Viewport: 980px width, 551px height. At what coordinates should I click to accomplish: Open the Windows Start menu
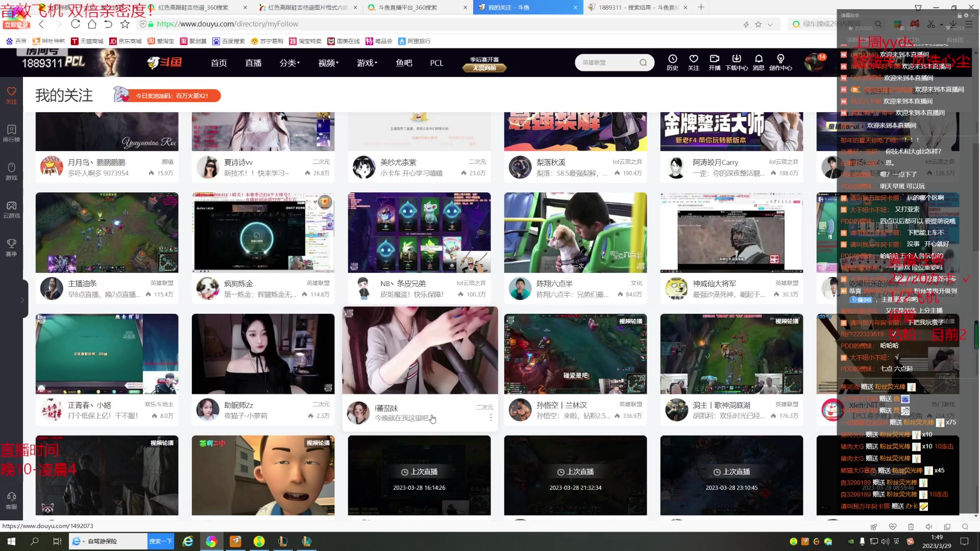[x=11, y=541]
